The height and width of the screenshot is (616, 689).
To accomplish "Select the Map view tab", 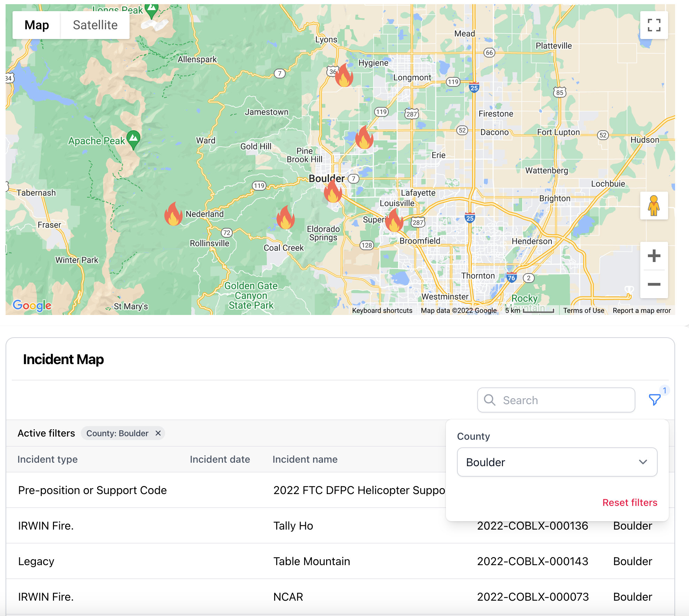I will 37,25.
